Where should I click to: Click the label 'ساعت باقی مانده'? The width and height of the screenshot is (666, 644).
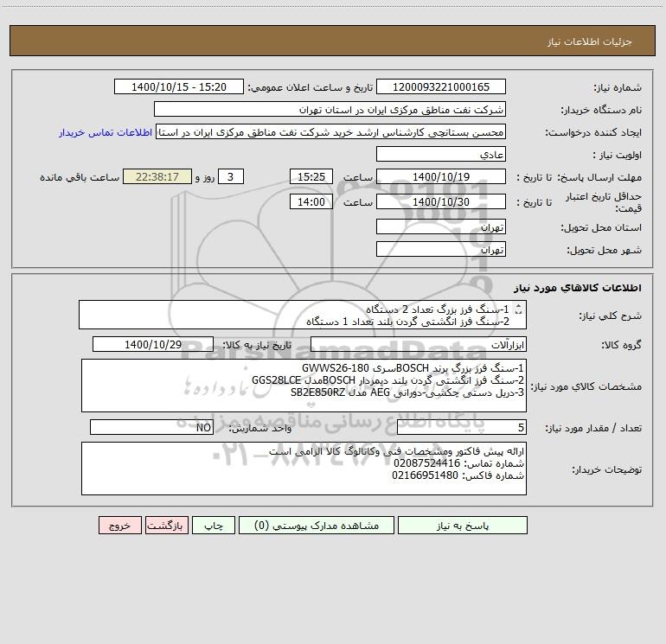click(x=80, y=177)
